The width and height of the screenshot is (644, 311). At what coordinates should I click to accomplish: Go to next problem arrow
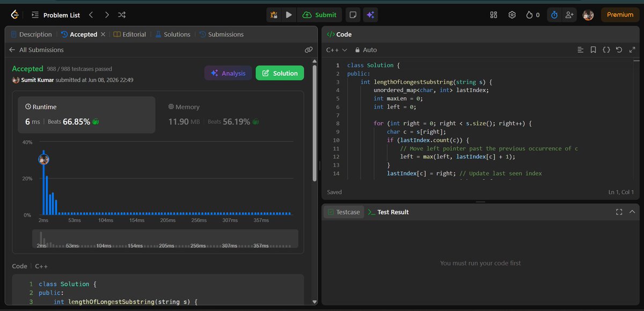[x=106, y=15]
